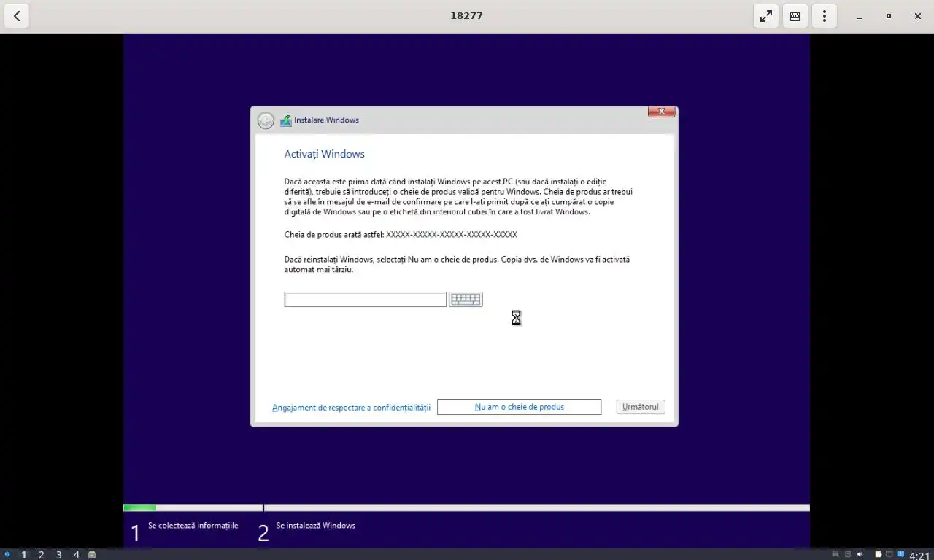Click the round back arrow in Instalare Windows
This screenshot has width=934, height=560.
(266, 120)
